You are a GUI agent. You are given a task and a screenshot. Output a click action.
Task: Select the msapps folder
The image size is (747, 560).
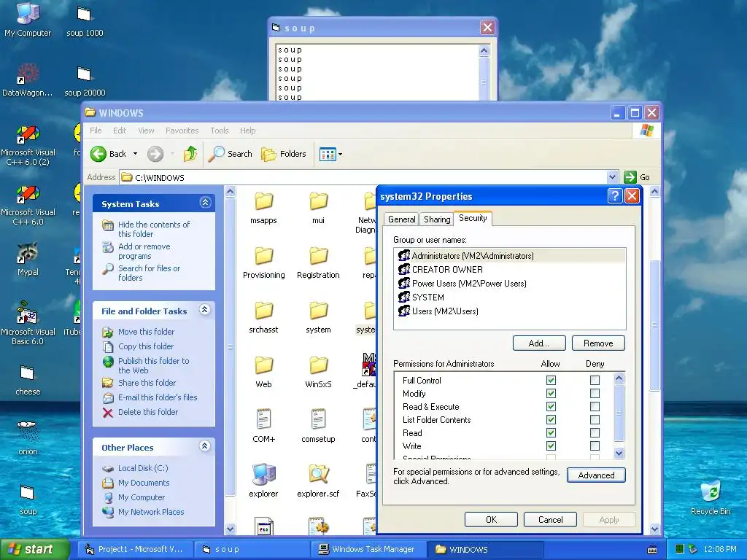click(x=263, y=208)
